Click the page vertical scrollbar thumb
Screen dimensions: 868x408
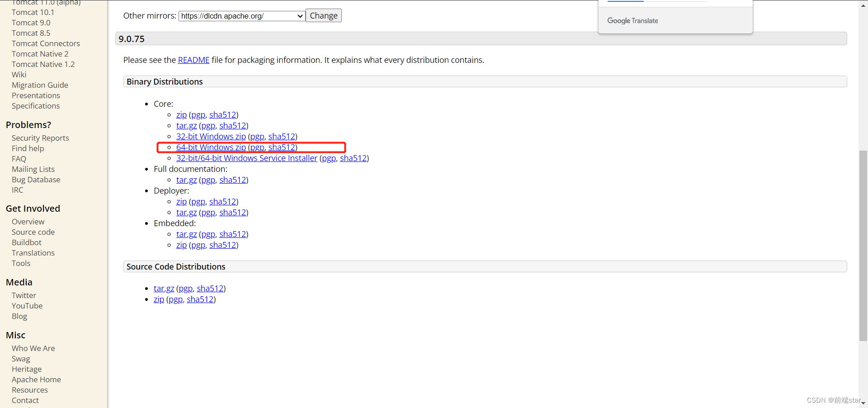click(x=863, y=246)
